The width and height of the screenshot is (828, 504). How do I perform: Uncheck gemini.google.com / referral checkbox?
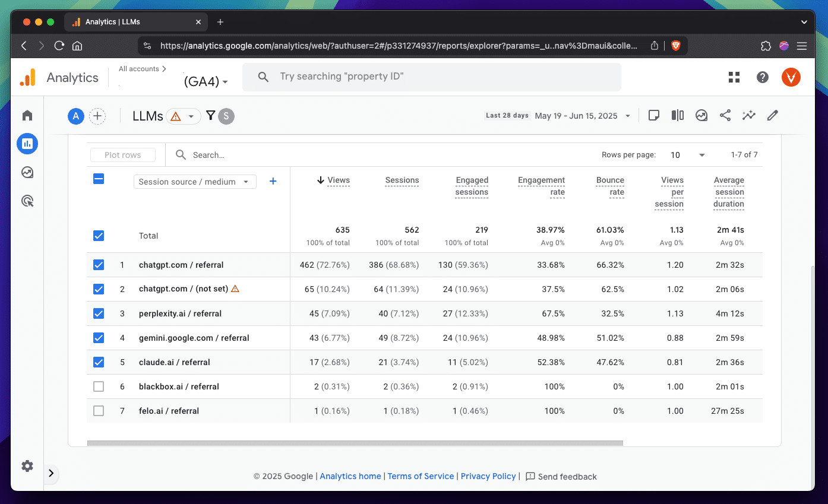click(x=99, y=338)
